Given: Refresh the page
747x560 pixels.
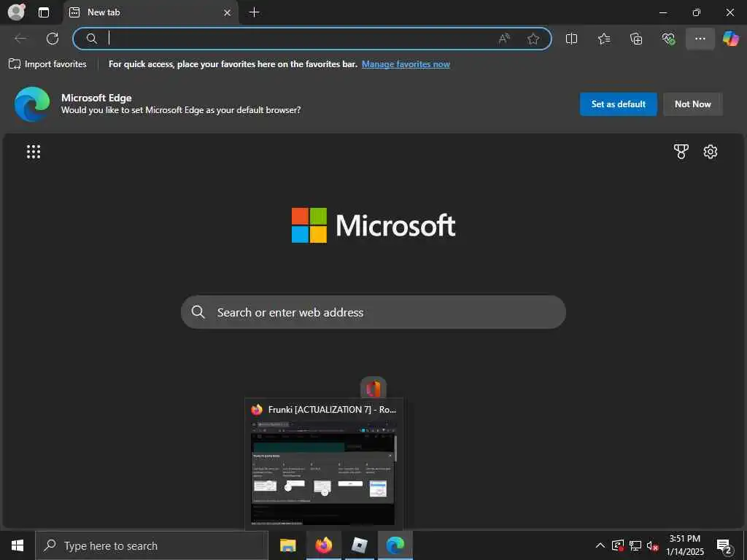Looking at the screenshot, I should [53, 39].
